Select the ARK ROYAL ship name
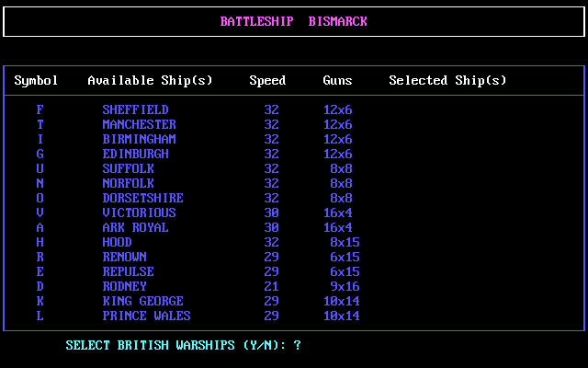Viewport: 588px width, 368px height. click(135, 227)
